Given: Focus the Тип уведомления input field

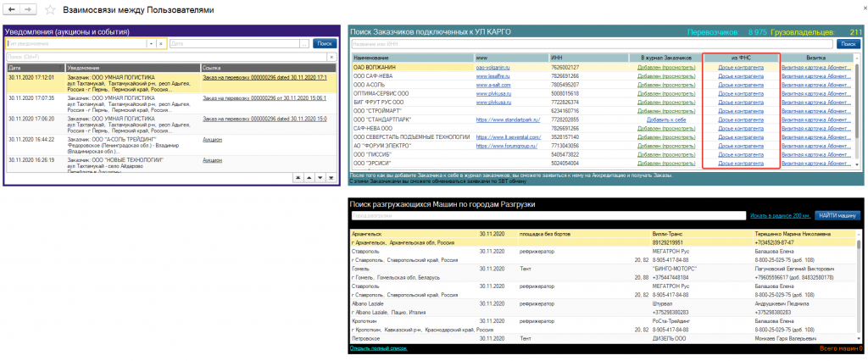Looking at the screenshot, I should (75, 43).
